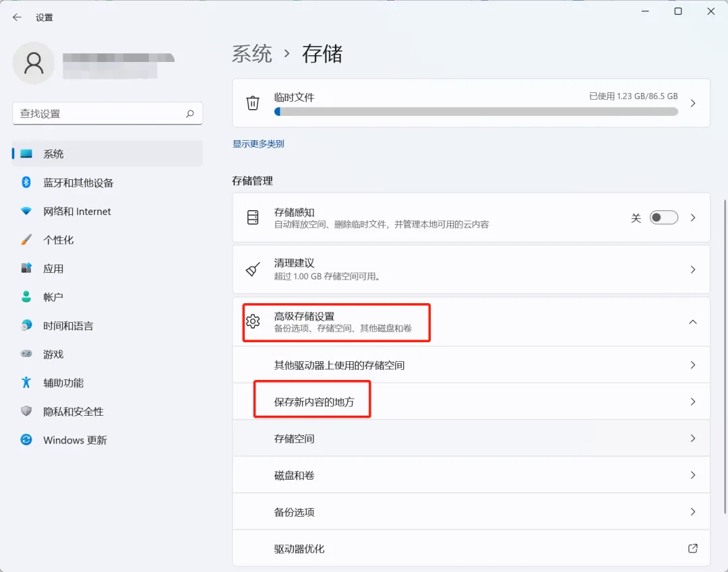Open 备份选项 chevron arrow
728x572 pixels.
click(693, 511)
